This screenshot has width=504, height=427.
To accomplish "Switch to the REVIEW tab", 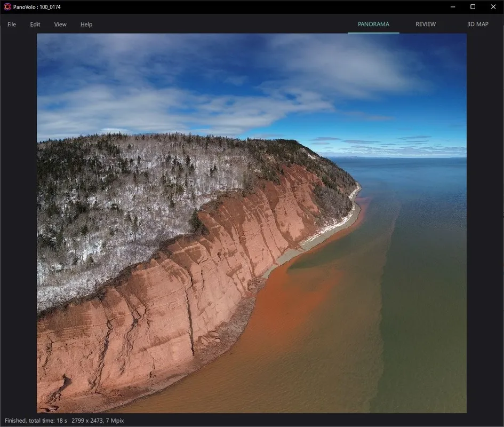I will pyautogui.click(x=426, y=24).
